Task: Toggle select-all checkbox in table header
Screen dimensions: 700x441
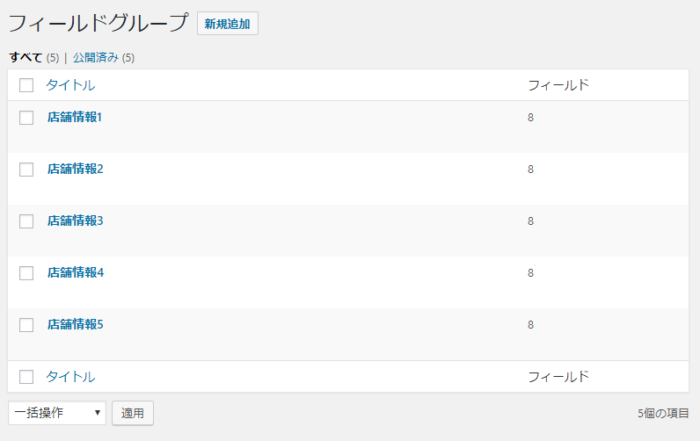Action: tap(27, 85)
